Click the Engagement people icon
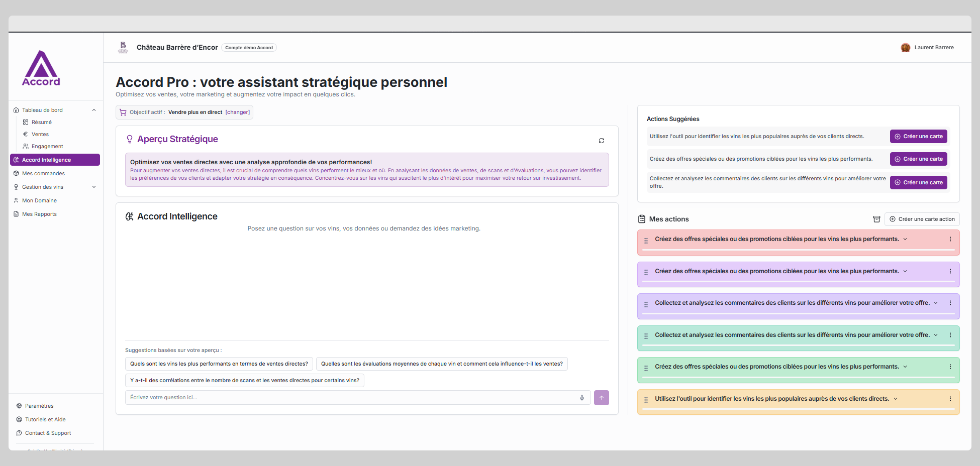Screen dimensions: 980x466 [x=26, y=146]
